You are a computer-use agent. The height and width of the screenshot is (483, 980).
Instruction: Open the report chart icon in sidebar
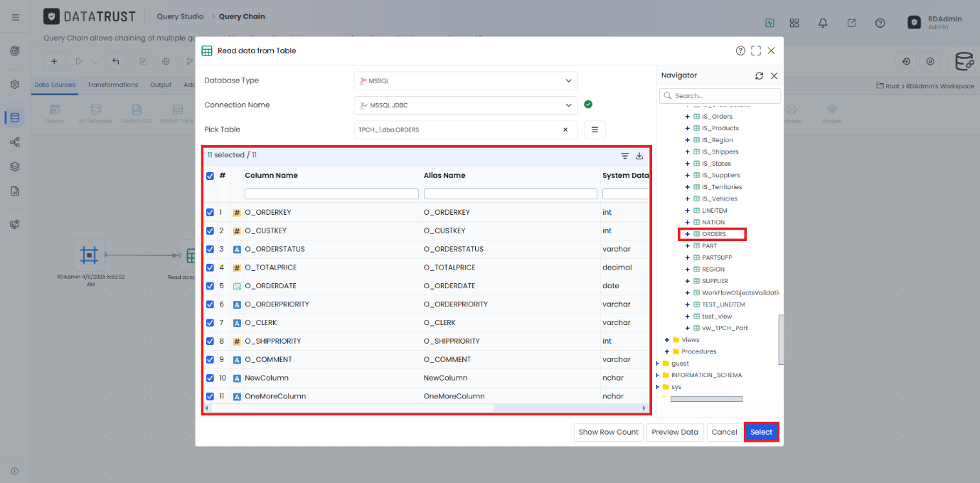tap(15, 191)
